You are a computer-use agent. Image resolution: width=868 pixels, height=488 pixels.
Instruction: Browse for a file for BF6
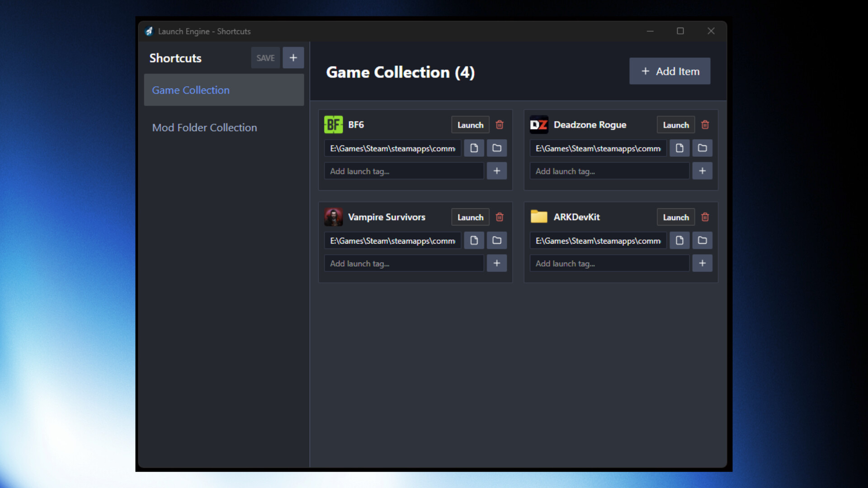(474, 148)
